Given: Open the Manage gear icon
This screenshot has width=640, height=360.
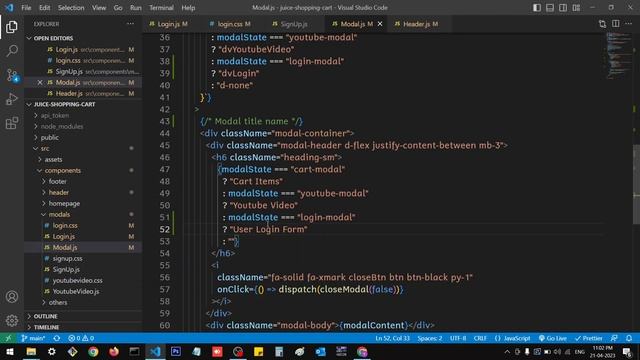Looking at the screenshot, I should point(12,320).
